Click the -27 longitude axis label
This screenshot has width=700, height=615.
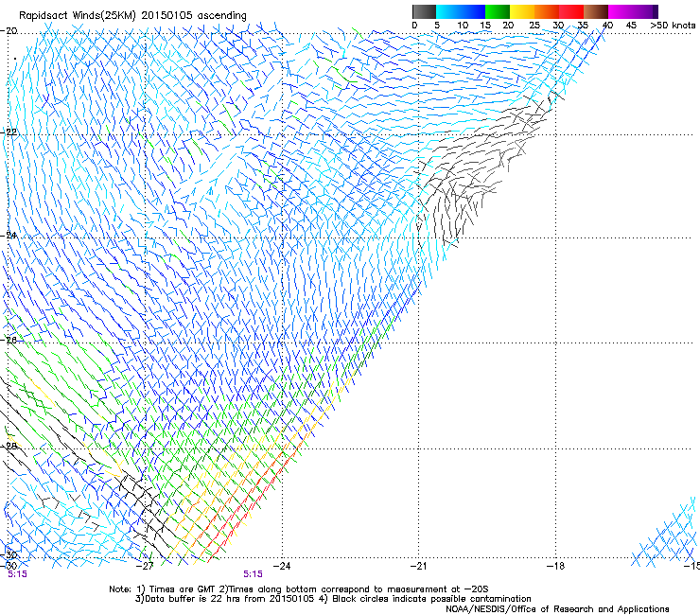tap(145, 566)
